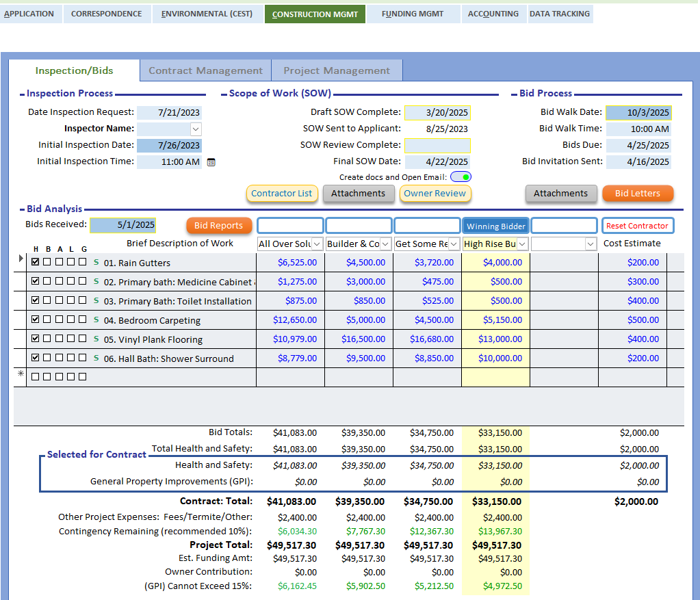Select High Rise $13,000.00 Vinyl Plank bid

coord(496,339)
